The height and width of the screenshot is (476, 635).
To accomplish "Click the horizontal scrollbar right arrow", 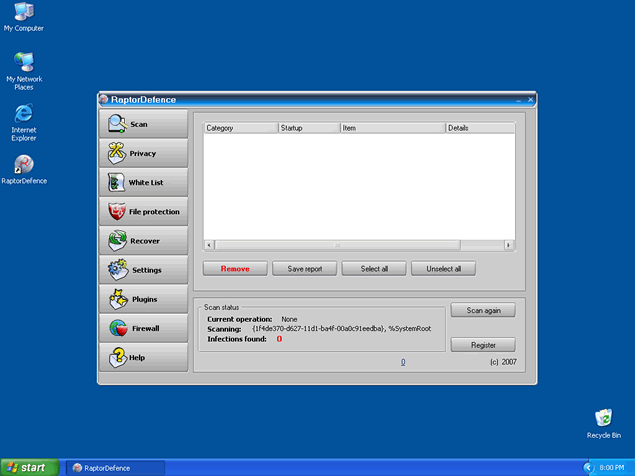I will tap(509, 245).
